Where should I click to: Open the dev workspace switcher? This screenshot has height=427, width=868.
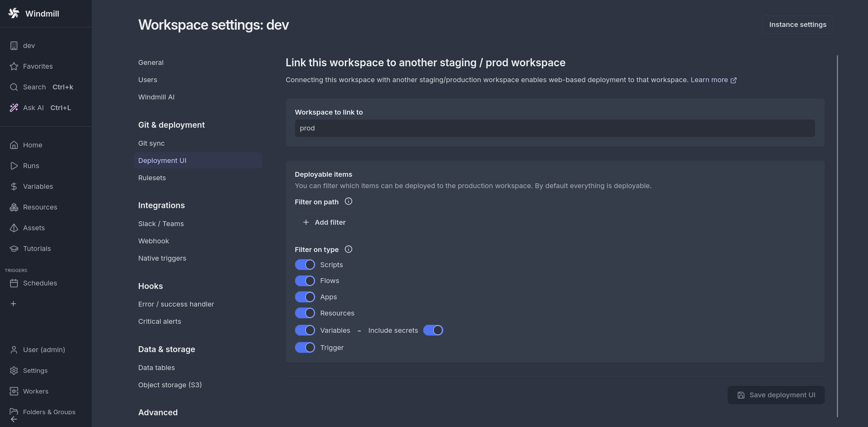tap(29, 46)
